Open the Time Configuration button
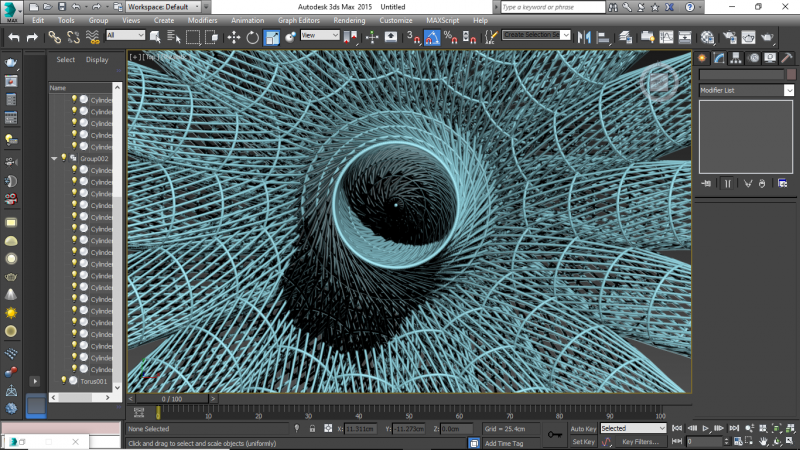Screen dimensions: 800x450 click(738, 441)
